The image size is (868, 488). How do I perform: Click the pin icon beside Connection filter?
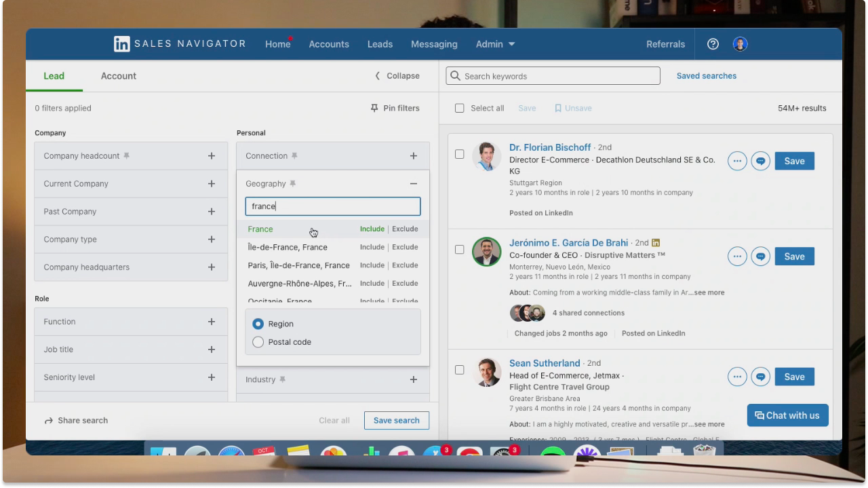[x=294, y=156]
